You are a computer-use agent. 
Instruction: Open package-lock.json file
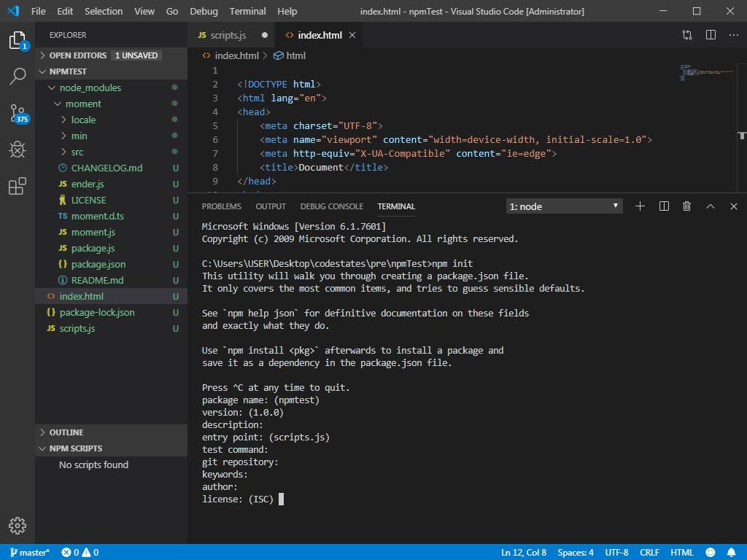tap(111, 312)
